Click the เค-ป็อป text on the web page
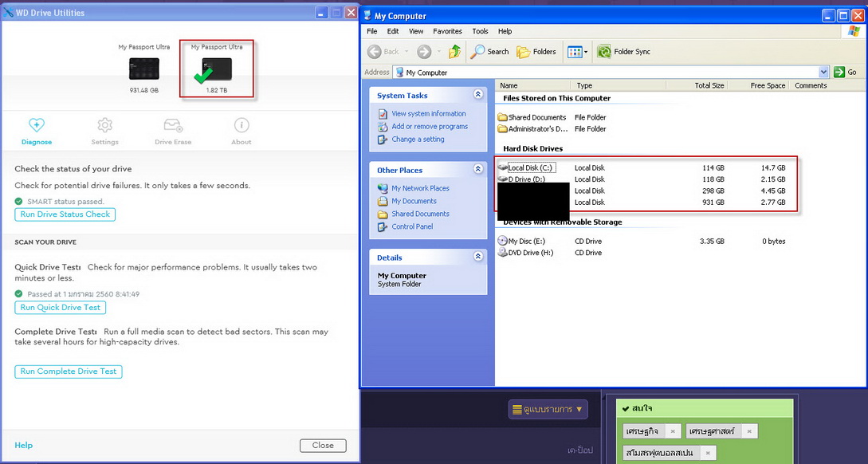 coord(580,450)
